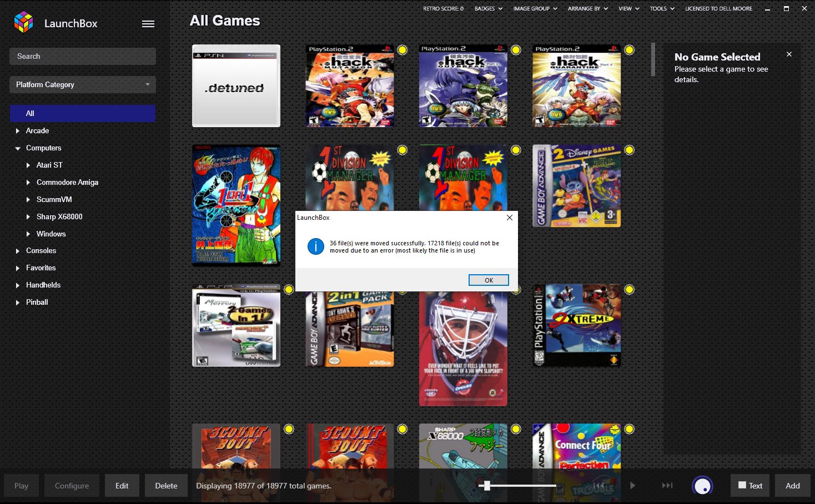
Task: Expand the Consoles tree node
Action: tap(18, 251)
